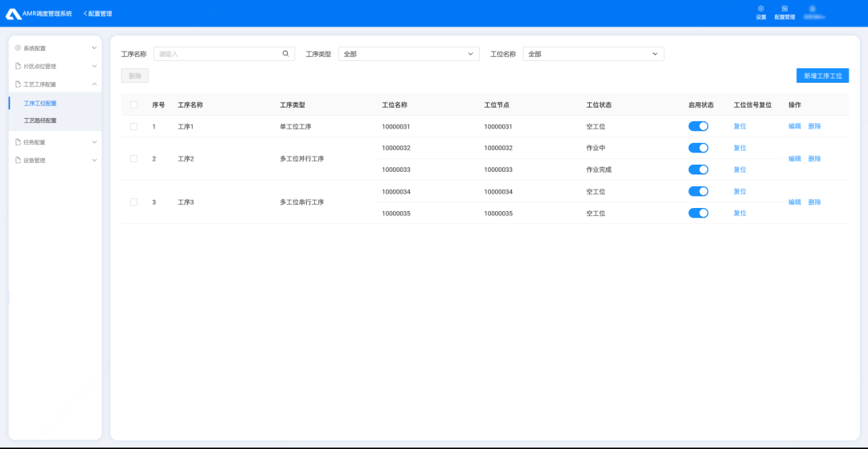The image size is (868, 449).
Task: Click 编辑 link for 工序3
Action: pyautogui.click(x=794, y=202)
